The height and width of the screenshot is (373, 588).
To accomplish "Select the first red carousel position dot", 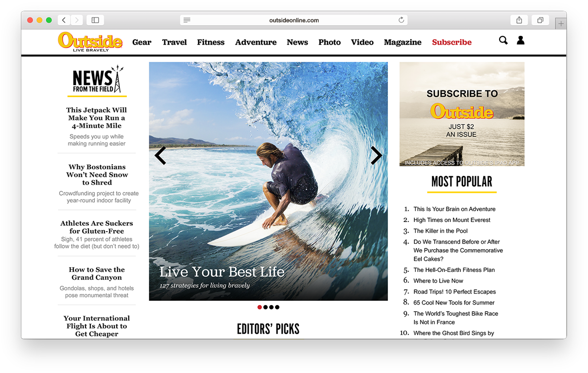I will 259,307.
